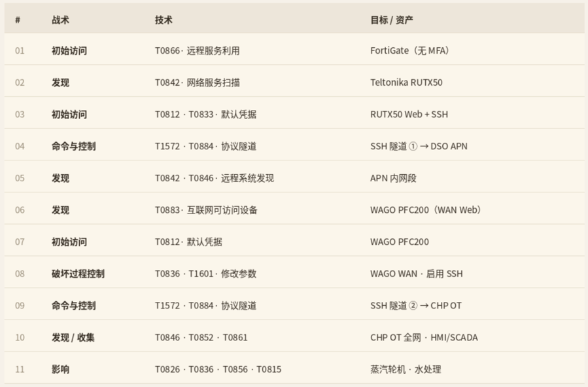The image size is (588, 387).
Task: Click SSH 隧道 ② → CHP OT cell
Action: 416,306
